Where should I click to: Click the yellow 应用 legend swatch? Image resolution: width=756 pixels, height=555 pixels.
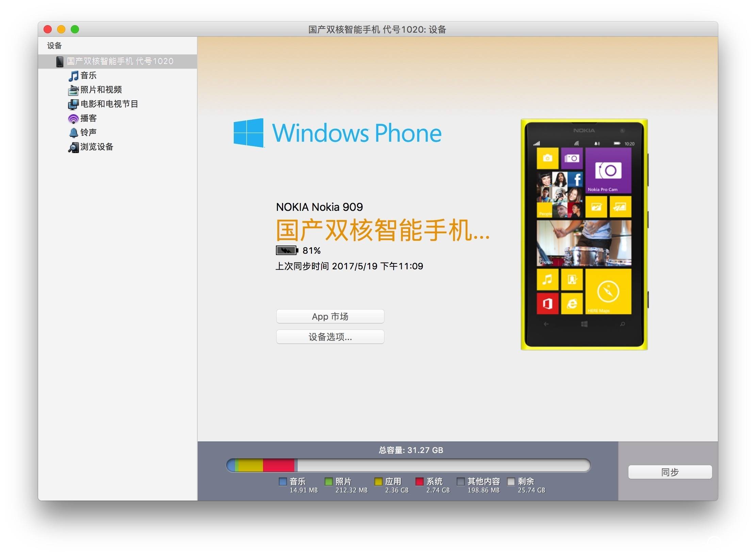tap(378, 482)
